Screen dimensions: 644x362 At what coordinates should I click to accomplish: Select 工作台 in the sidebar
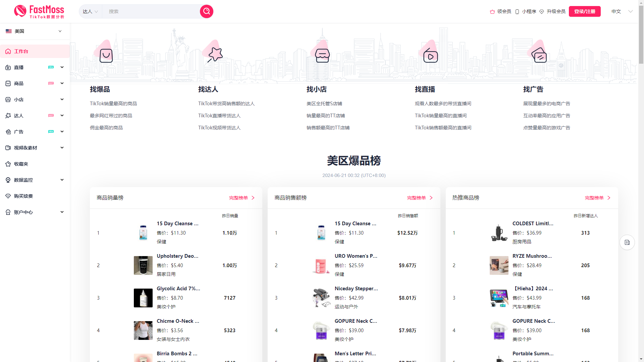(21, 51)
